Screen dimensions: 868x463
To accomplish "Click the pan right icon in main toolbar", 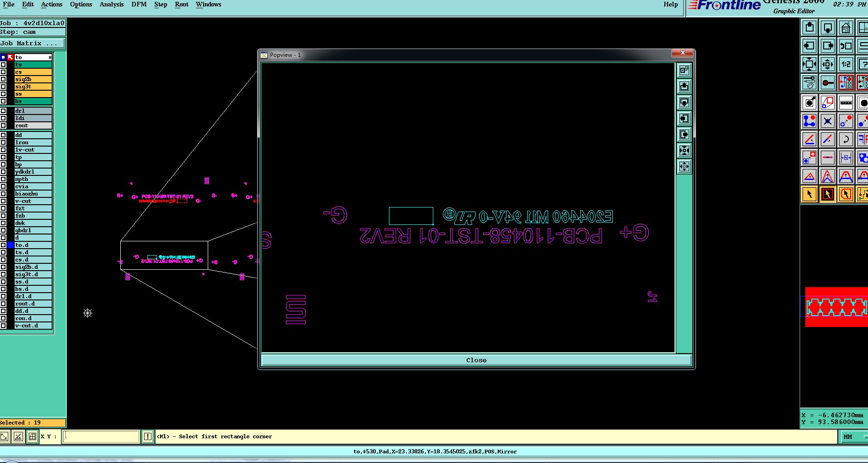I will point(828,46).
